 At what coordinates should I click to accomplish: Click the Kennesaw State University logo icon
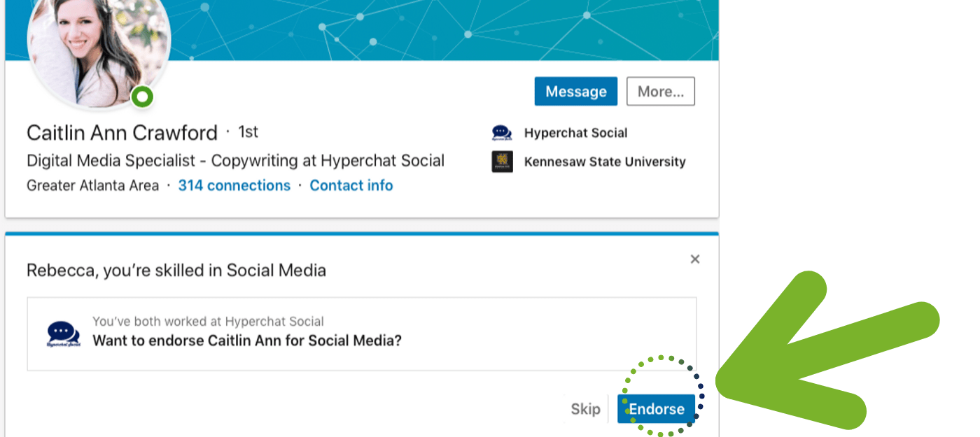click(x=502, y=162)
